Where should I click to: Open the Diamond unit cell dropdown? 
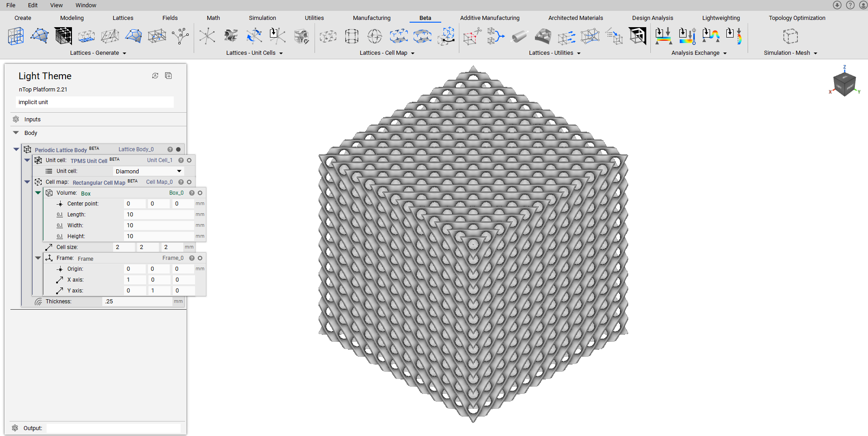(x=148, y=171)
